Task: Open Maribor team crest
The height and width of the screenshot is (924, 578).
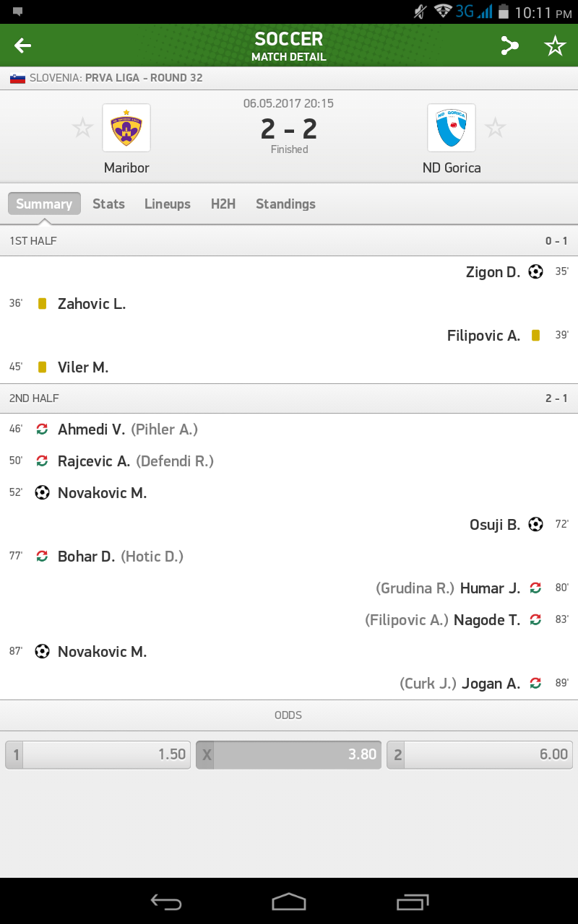Action: [x=126, y=128]
